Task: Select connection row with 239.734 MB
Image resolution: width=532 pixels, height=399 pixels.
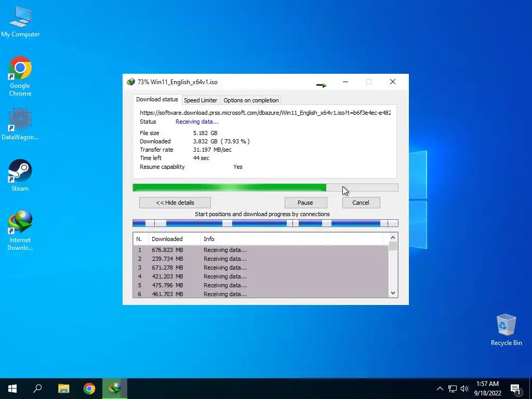Action: (x=261, y=259)
